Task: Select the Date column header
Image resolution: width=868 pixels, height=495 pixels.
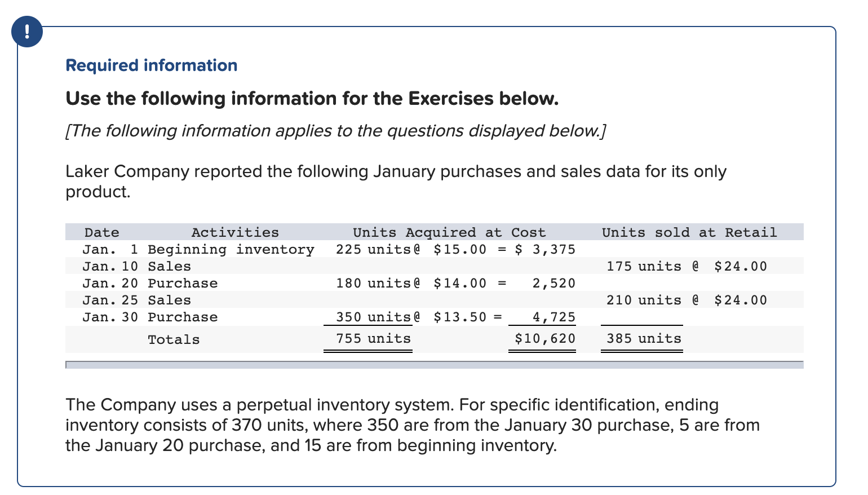Action: 102,232
